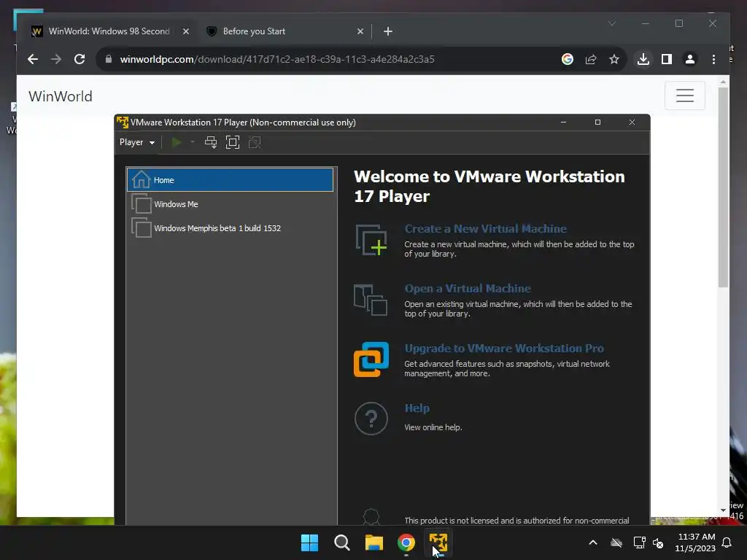Click the VMware title bar app icon
This screenshot has height=560, width=747.
click(123, 122)
